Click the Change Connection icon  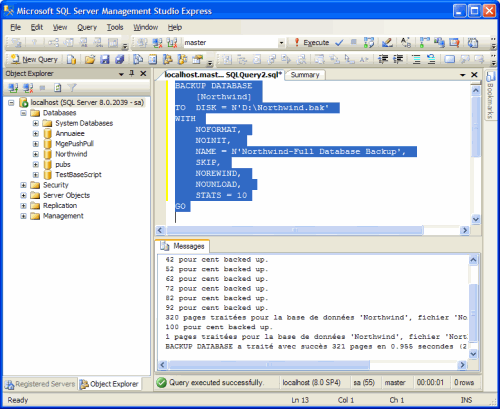[172, 43]
